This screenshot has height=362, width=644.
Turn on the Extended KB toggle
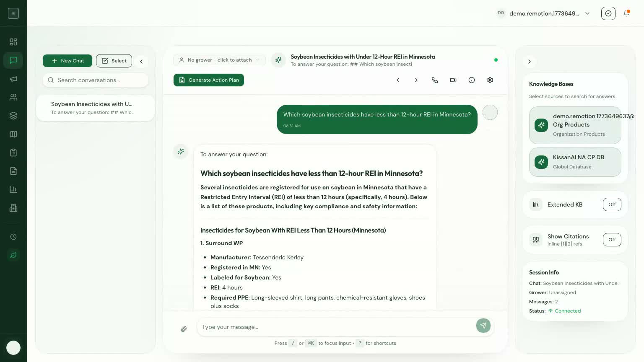point(612,204)
